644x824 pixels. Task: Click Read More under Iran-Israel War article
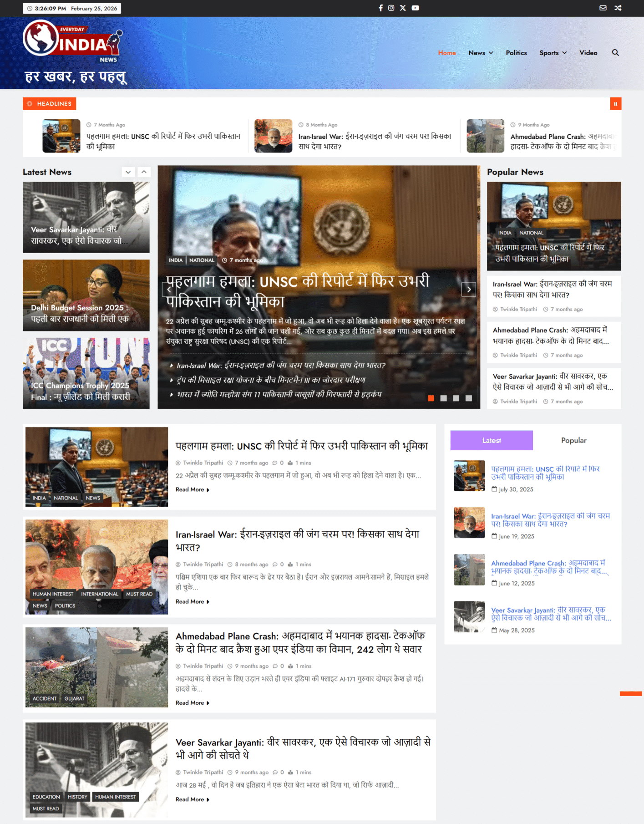click(x=192, y=601)
